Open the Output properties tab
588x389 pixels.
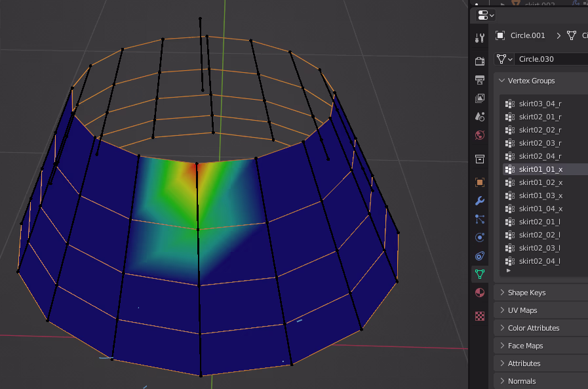tap(480, 79)
